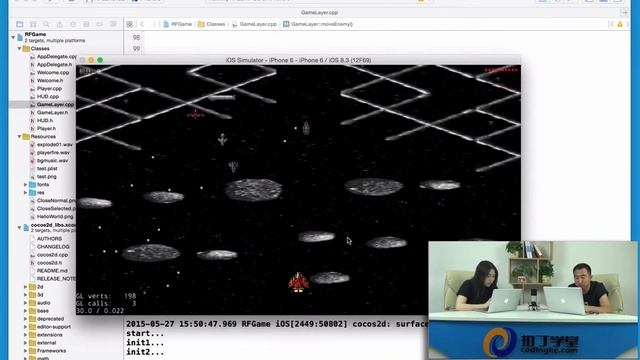Expand the external folder
This screenshot has height=360, width=640.
coord(26,343)
